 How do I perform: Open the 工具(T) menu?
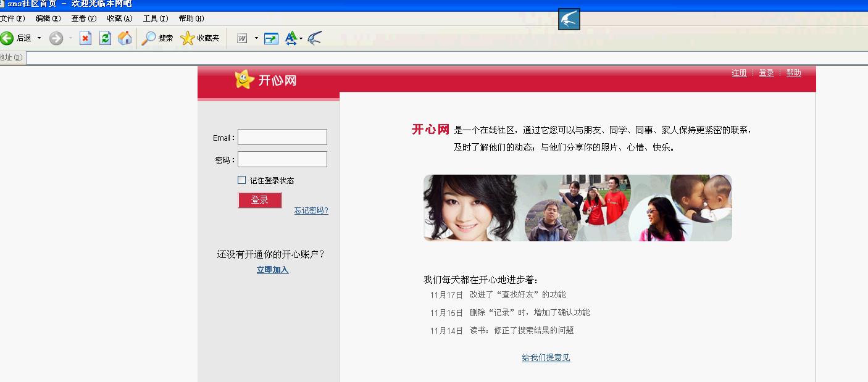tap(156, 19)
